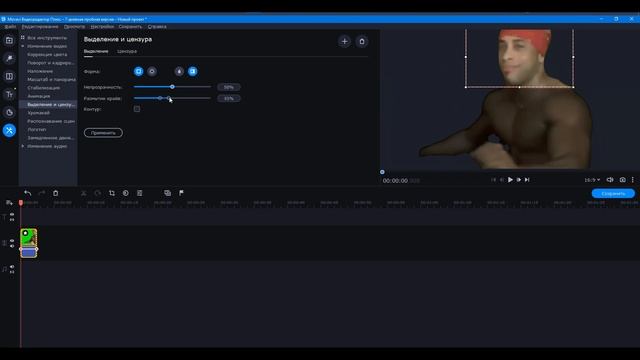Image resolution: width=640 pixels, height=360 pixels.
Task: Delete the mask using trash icon in panel
Action: coord(362,41)
